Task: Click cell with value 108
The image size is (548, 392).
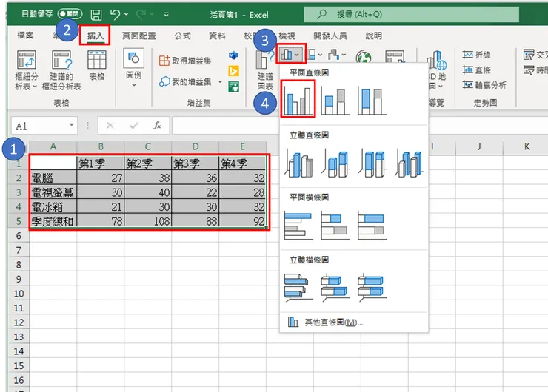Action: pos(148,221)
